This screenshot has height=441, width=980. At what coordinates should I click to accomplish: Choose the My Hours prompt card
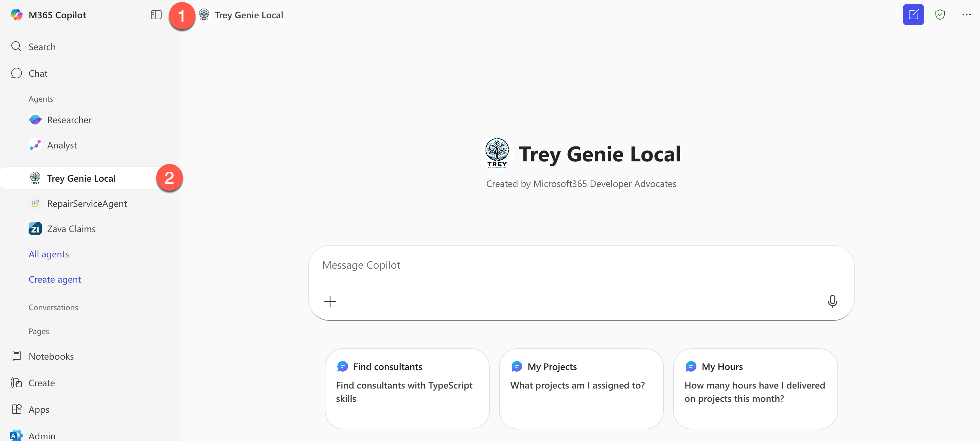(x=755, y=389)
